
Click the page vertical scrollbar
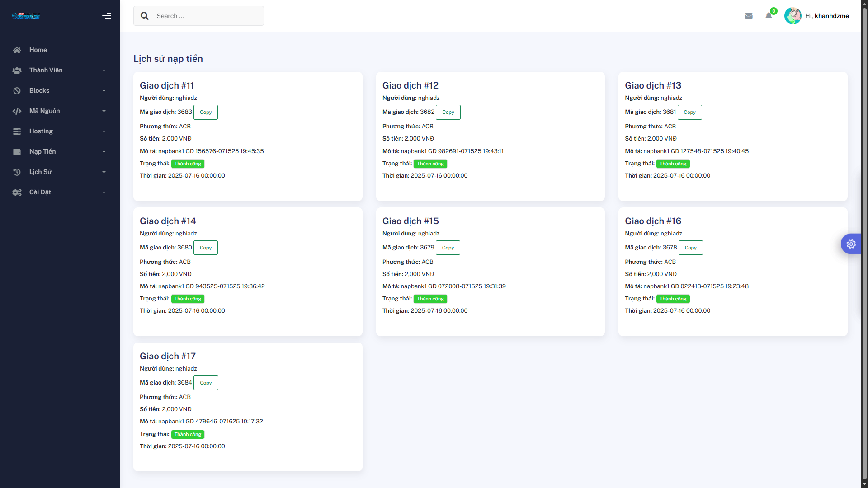864,244
